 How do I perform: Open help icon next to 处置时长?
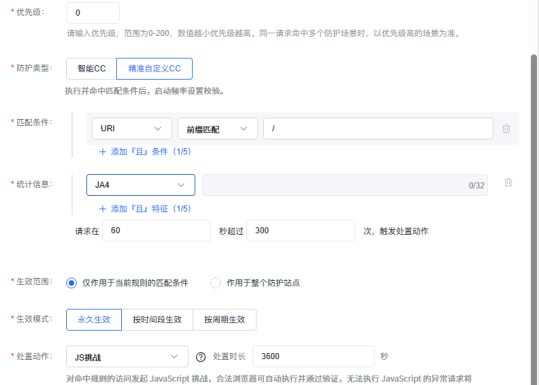[201, 357]
